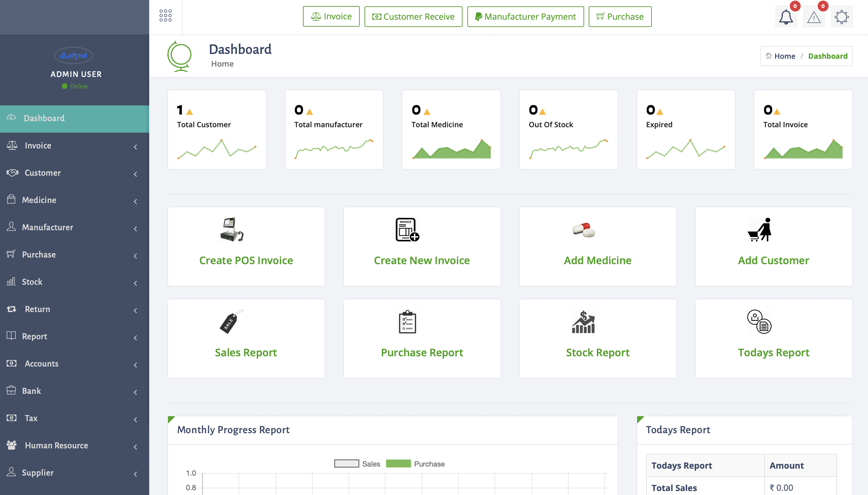Select Dashboard in the sidebar
The width and height of the screenshot is (868, 495).
44,118
